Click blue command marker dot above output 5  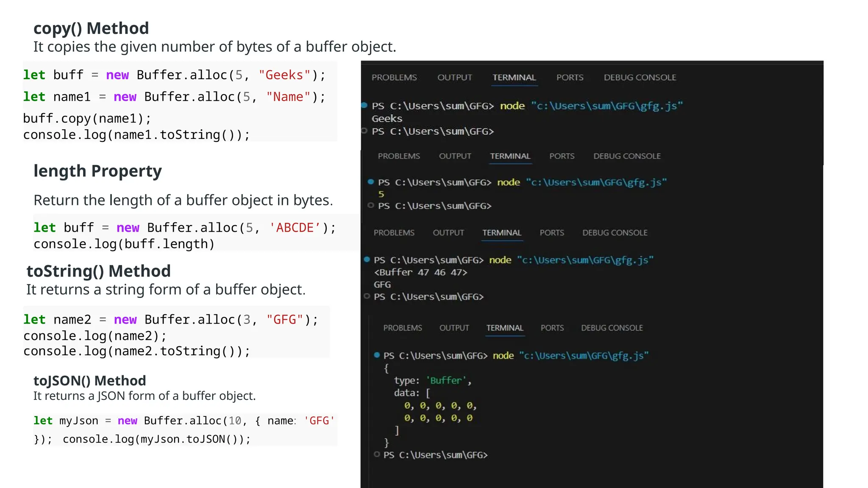tap(371, 182)
